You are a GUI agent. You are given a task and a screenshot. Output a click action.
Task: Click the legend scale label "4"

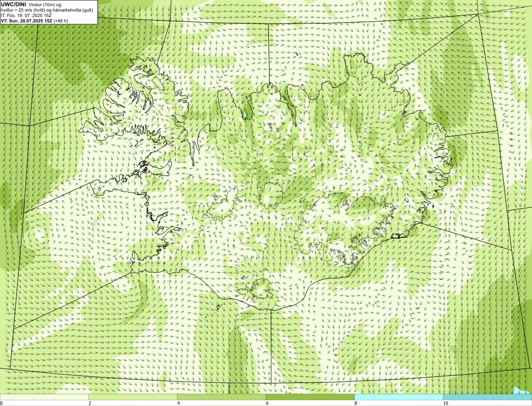tap(178, 403)
